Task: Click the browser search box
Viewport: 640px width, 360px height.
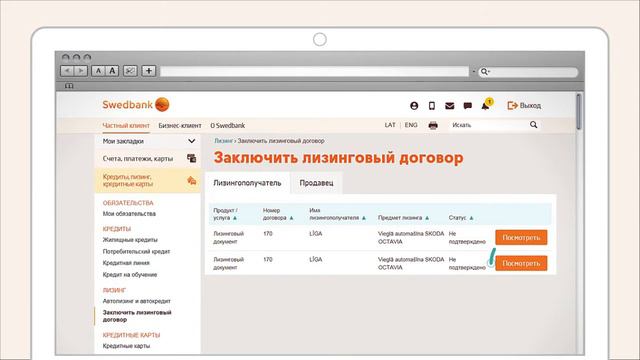Action: pos(528,72)
